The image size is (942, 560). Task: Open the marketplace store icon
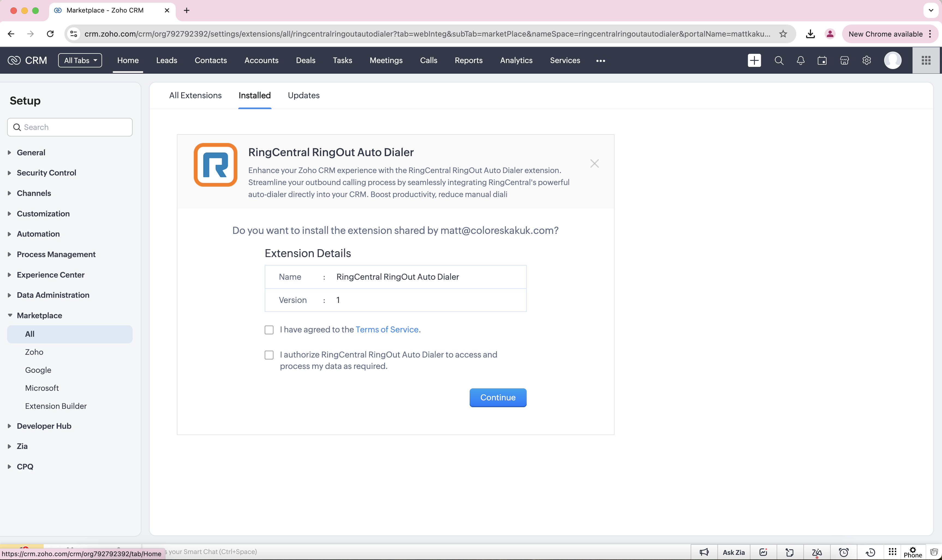tap(844, 60)
